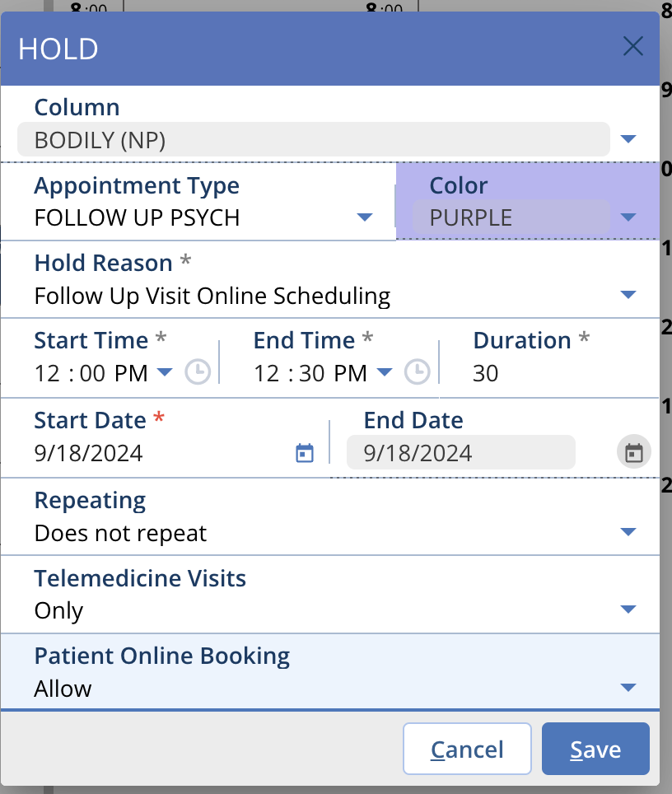Click the Cancel button

point(467,750)
